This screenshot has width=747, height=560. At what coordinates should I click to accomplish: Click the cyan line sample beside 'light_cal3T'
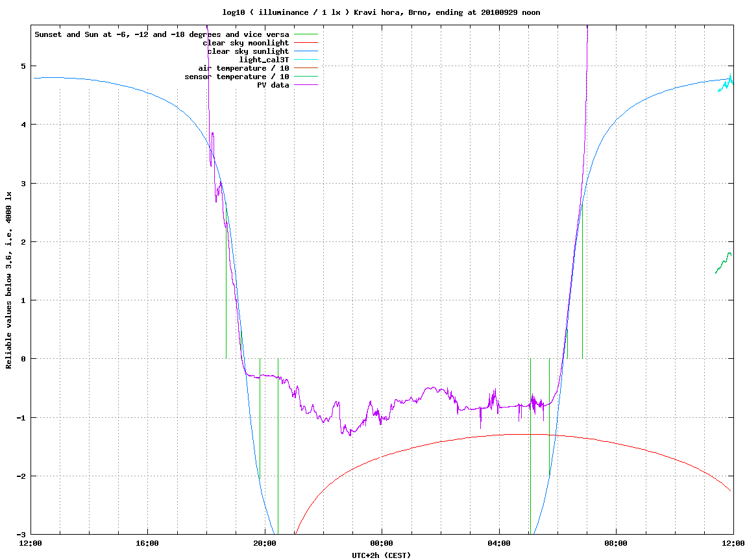tap(306, 60)
